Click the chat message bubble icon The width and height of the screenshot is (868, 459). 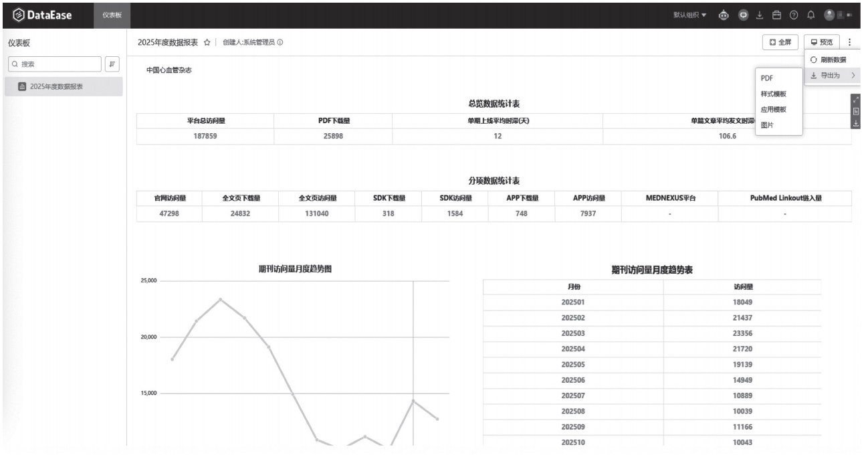tap(743, 15)
